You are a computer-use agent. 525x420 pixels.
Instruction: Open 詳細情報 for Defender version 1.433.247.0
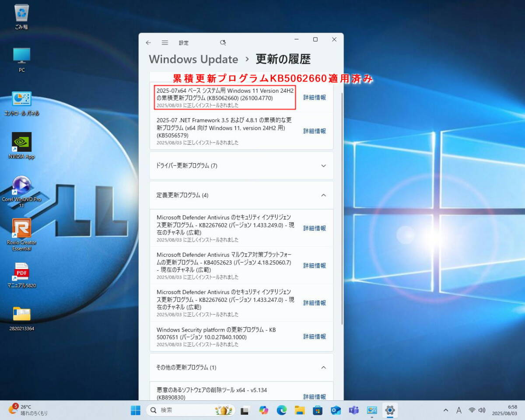(315, 303)
